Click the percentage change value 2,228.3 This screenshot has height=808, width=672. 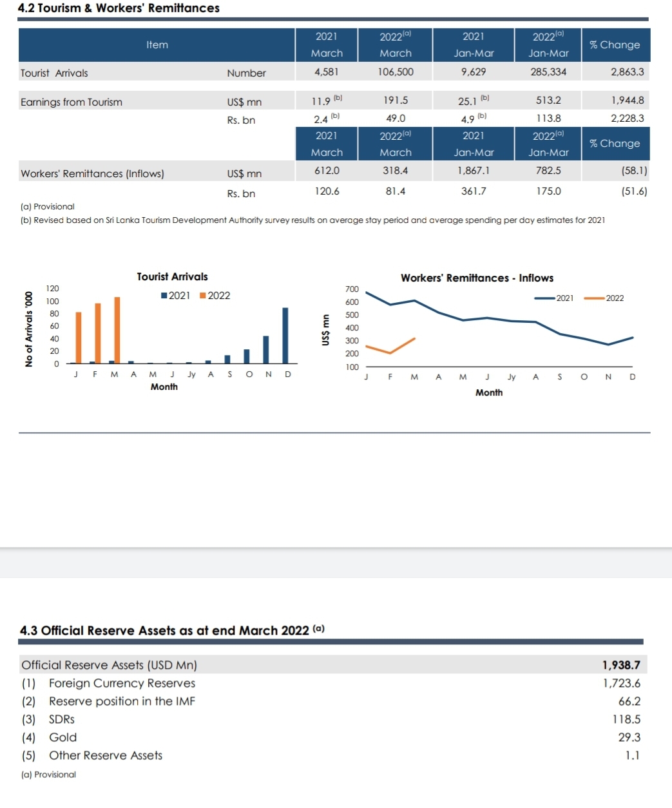click(x=628, y=118)
